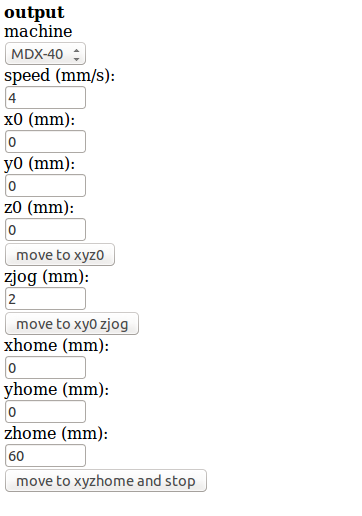Click the zjog (mm) label

[x=46, y=277]
